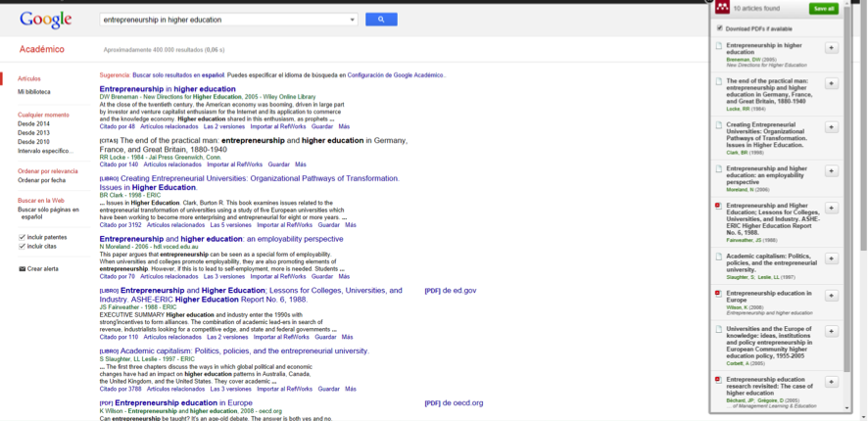Image resolution: width=868 pixels, height=421 pixels.
Task: Click the Mendeley logo in importer panel
Action: tap(722, 8)
